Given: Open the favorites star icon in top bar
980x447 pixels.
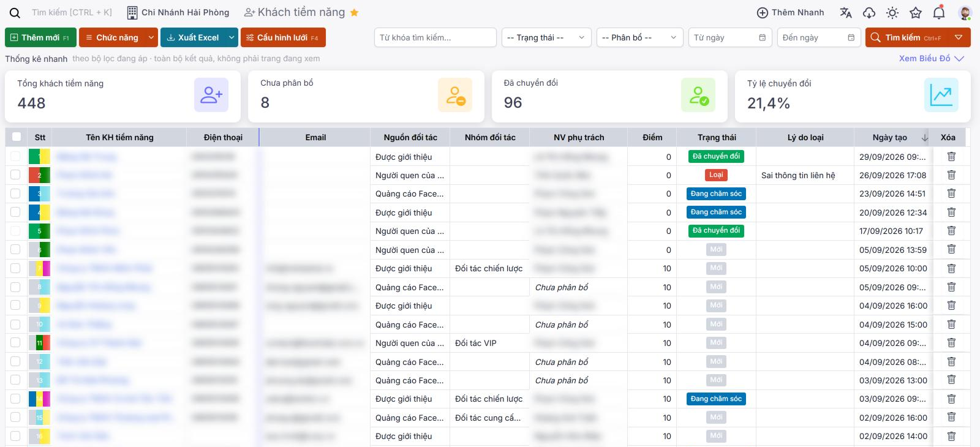Looking at the screenshot, I should 916,13.
